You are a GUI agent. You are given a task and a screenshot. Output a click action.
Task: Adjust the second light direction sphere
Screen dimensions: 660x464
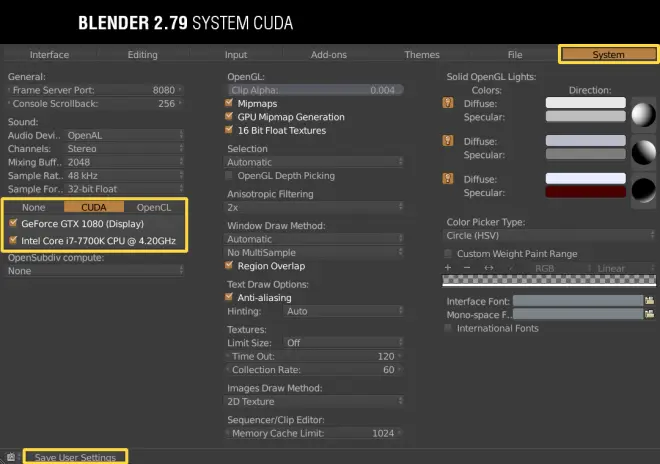pos(644,152)
